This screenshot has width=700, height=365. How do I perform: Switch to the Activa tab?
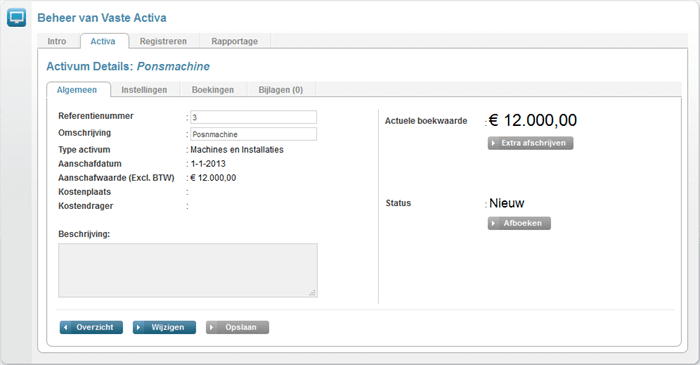point(103,41)
